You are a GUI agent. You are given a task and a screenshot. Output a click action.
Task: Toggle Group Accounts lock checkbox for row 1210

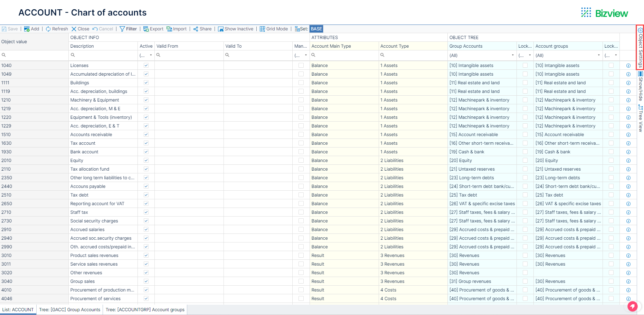(x=525, y=100)
